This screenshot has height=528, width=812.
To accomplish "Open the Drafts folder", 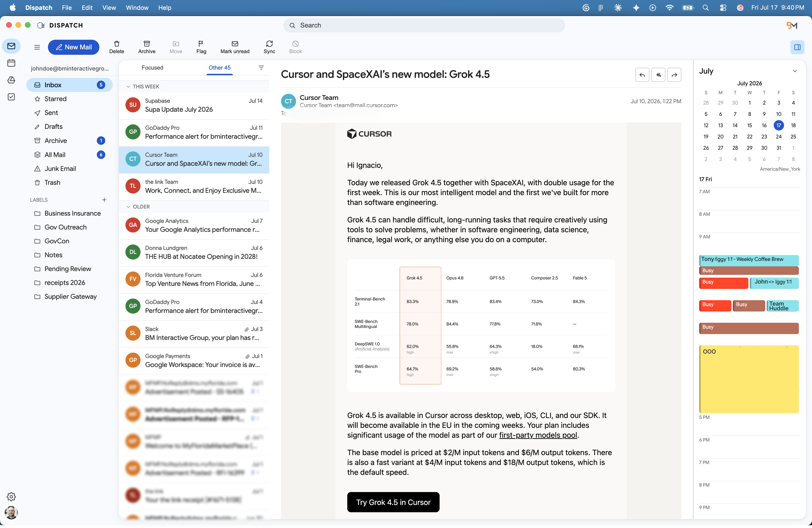I will [70, 127].
